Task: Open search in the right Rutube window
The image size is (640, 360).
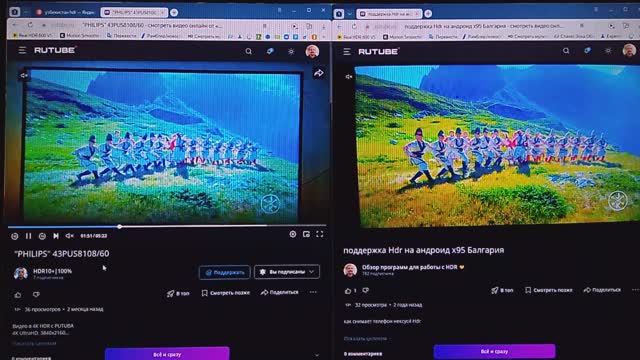Action: (566, 51)
